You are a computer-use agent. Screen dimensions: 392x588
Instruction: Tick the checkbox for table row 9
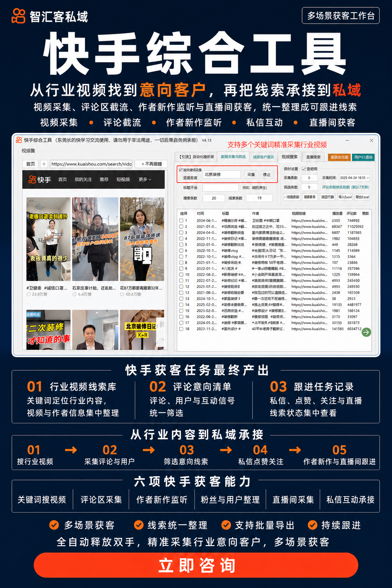click(x=181, y=269)
